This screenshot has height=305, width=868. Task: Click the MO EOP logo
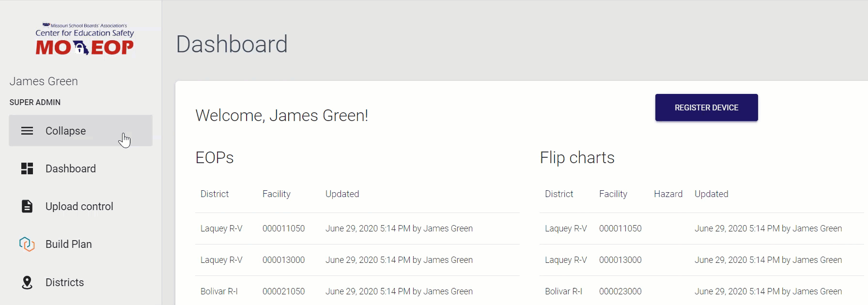pyautogui.click(x=85, y=40)
